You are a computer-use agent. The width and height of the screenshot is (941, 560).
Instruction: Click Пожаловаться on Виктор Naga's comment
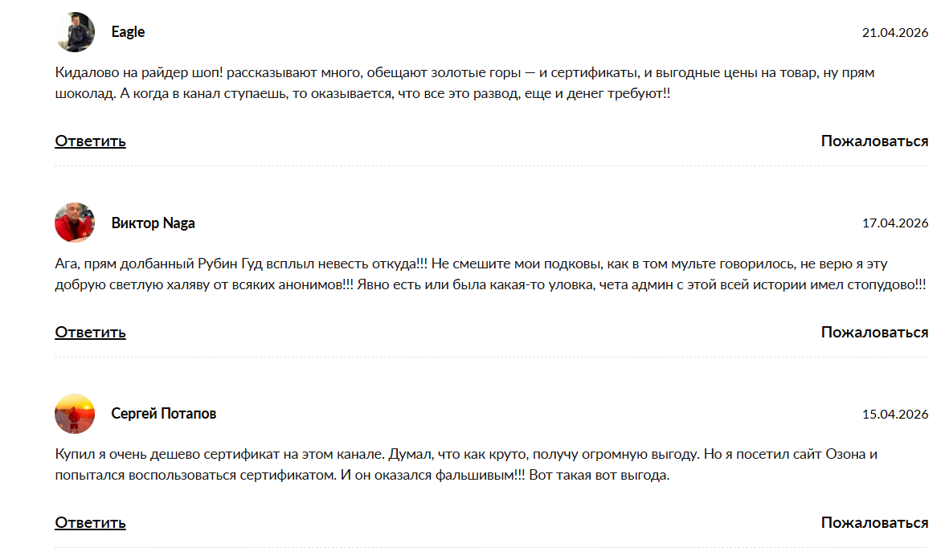point(874,333)
